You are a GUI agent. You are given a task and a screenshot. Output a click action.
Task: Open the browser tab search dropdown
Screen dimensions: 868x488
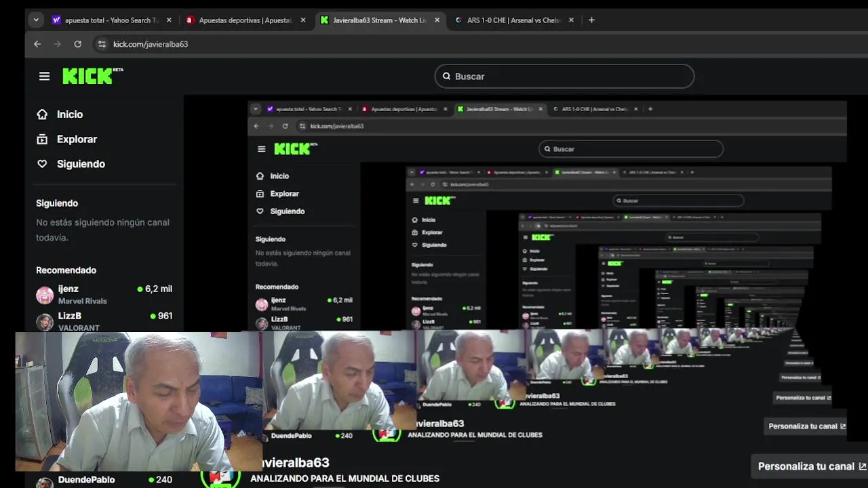coord(36,20)
